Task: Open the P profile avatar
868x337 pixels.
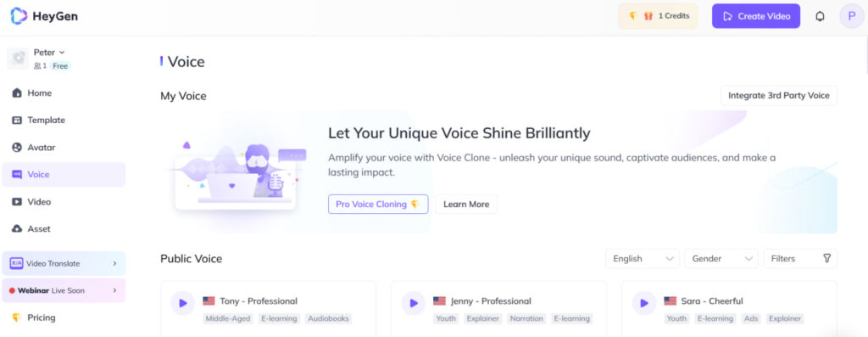Action: point(851,16)
